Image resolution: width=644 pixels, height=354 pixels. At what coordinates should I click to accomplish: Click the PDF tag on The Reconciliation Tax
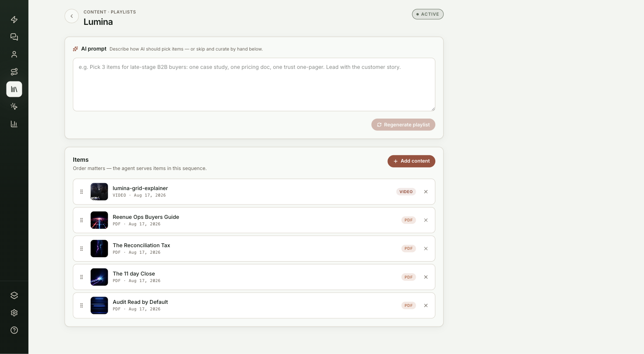[409, 248]
